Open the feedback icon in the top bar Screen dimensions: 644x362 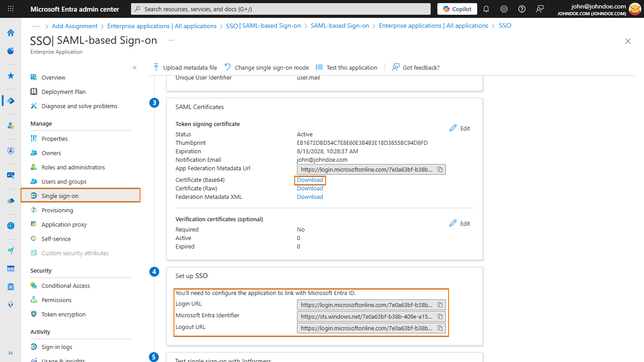(540, 8)
